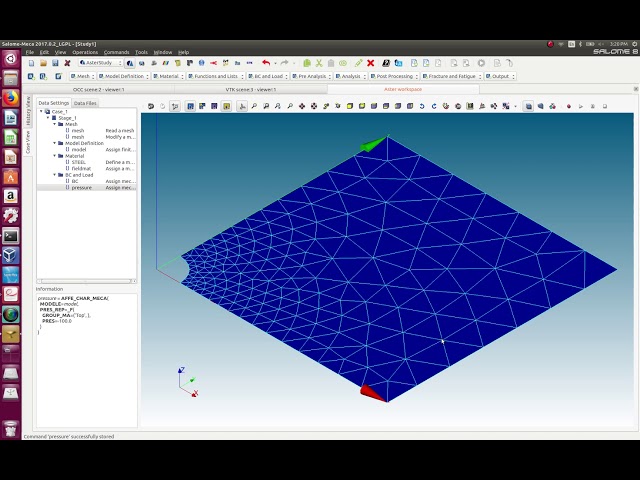This screenshot has width=640, height=480.
Task: Open the Functions and Lists dropdown
Action: click(x=216, y=76)
